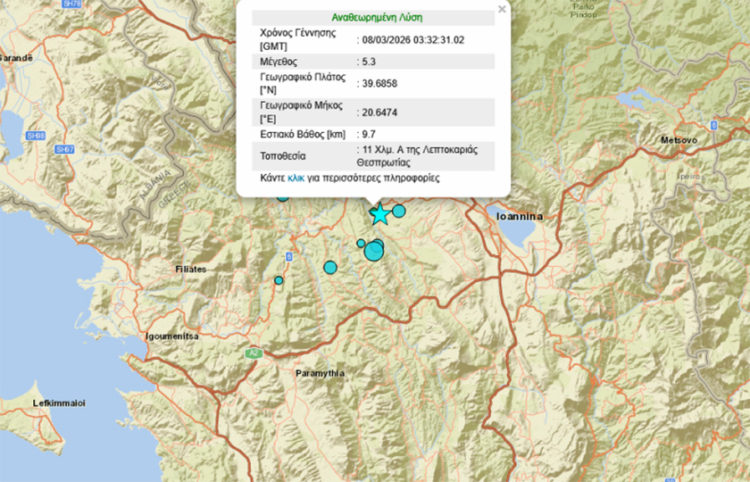Click the A2 motorway shield near Igoumenitsa
Viewport: 750px width, 482px height.
click(x=255, y=352)
